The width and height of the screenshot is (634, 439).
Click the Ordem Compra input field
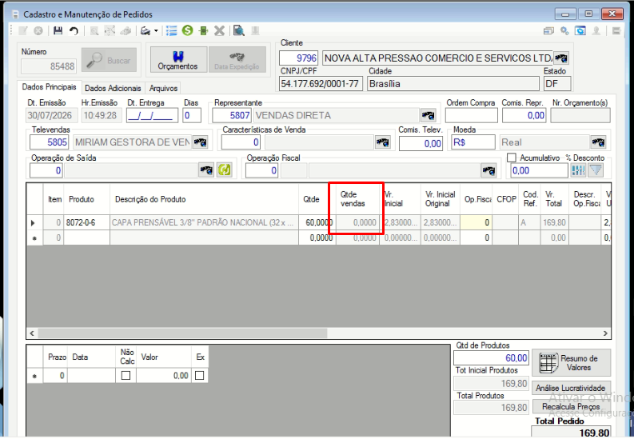click(471, 116)
